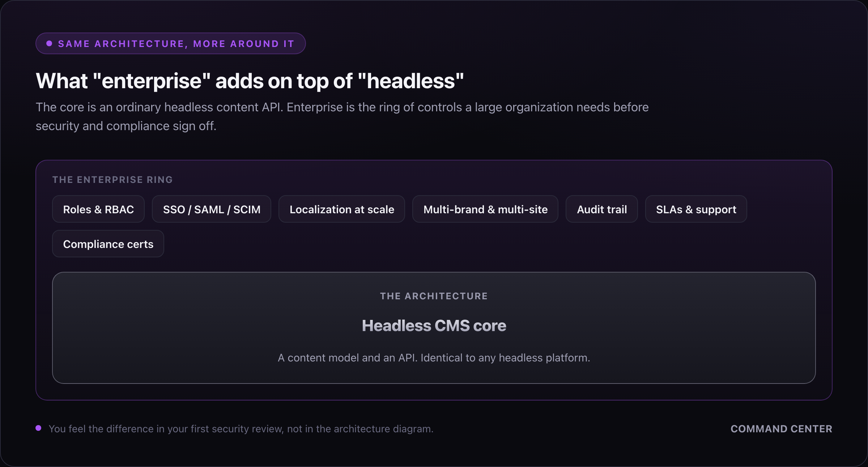Click the purple dot beside the footnote
The width and height of the screenshot is (868, 467).
pos(38,428)
